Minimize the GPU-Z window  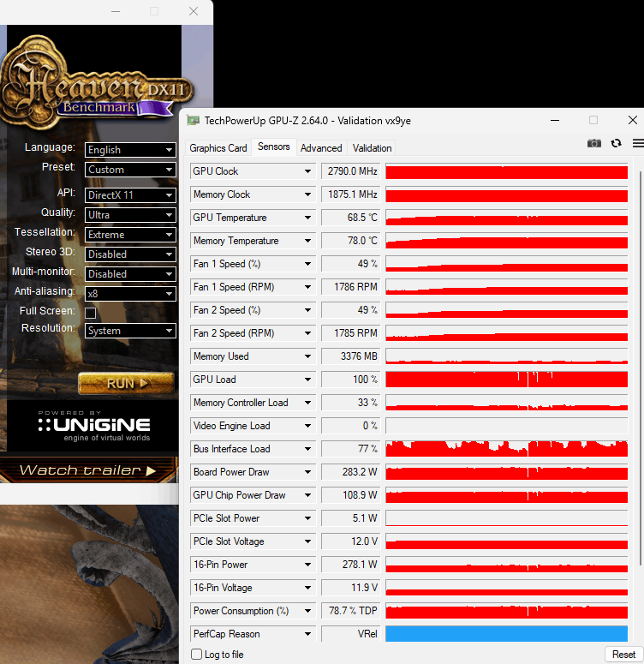click(x=555, y=121)
